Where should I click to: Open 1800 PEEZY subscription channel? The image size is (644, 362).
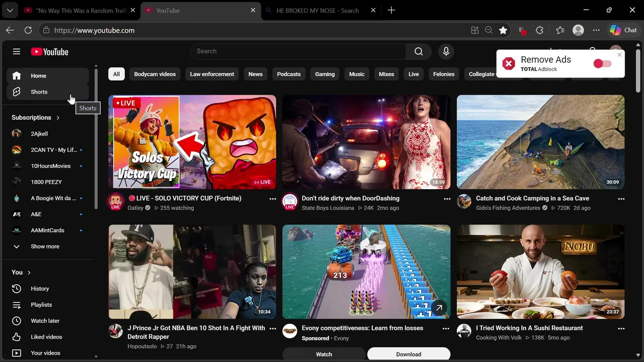point(48,182)
